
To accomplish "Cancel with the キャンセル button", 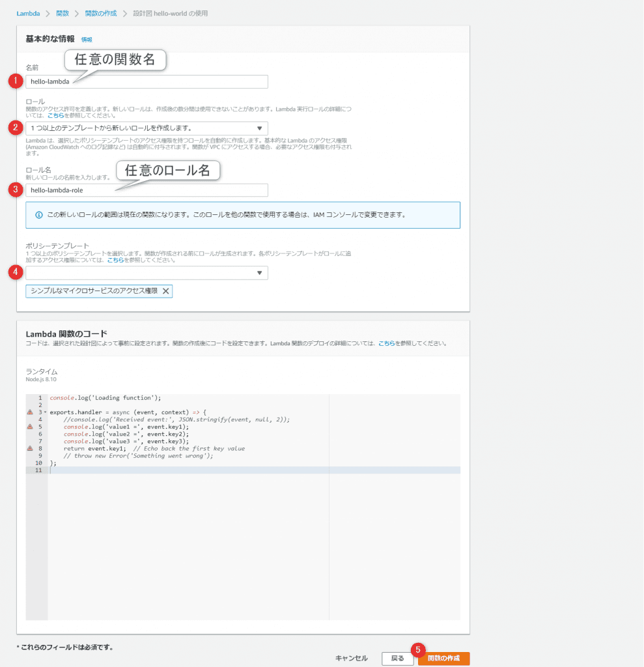I will 352,659.
